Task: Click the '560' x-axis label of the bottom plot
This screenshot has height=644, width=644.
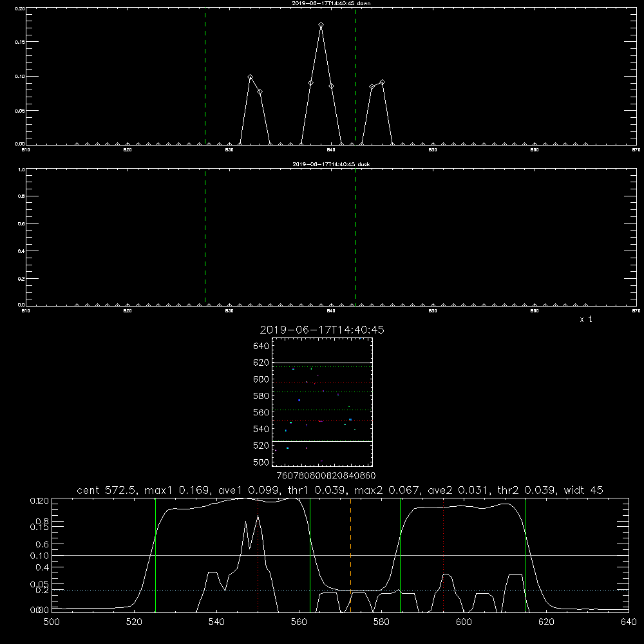Action: coord(299,622)
